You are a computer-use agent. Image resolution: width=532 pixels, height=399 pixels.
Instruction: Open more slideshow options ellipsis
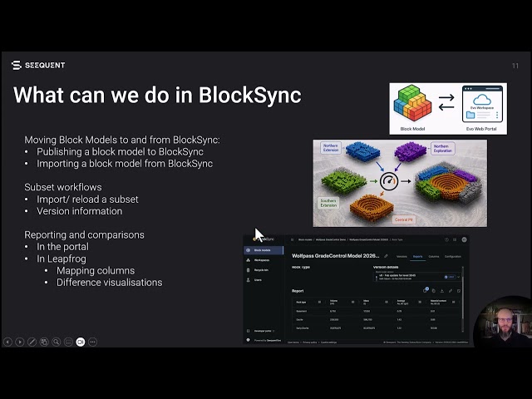[92, 342]
